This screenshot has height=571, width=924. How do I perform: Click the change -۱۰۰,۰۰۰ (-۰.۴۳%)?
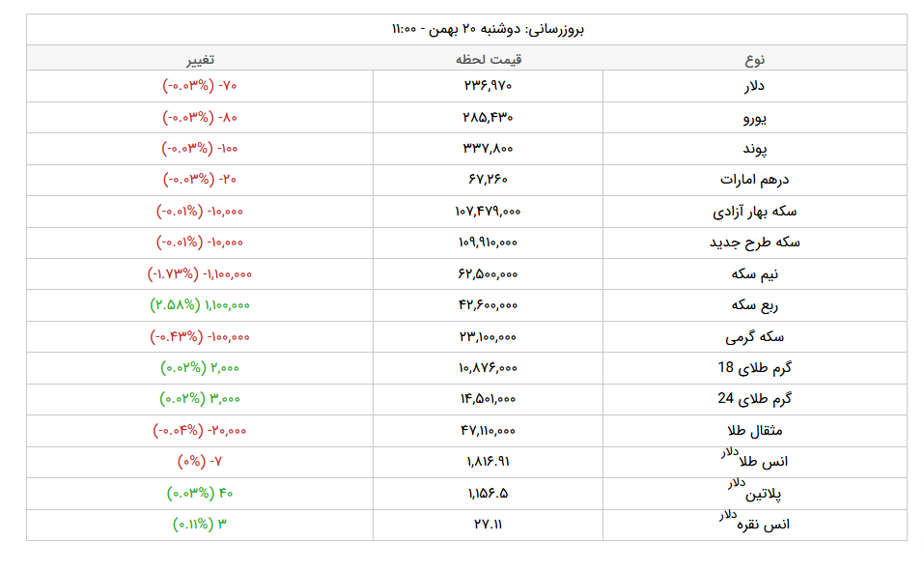[x=200, y=337]
